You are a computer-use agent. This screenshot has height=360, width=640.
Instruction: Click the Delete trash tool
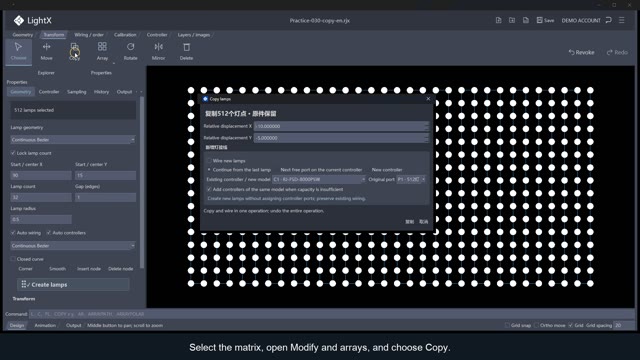point(187,51)
